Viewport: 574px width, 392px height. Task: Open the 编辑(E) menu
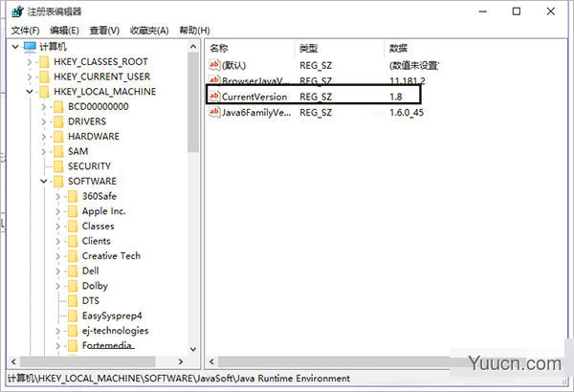pyautogui.click(x=64, y=31)
